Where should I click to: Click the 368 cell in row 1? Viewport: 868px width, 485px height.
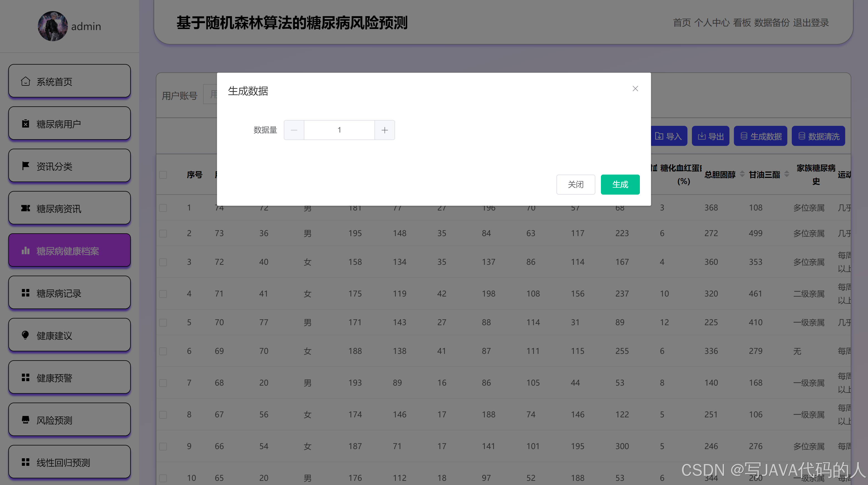711,208
